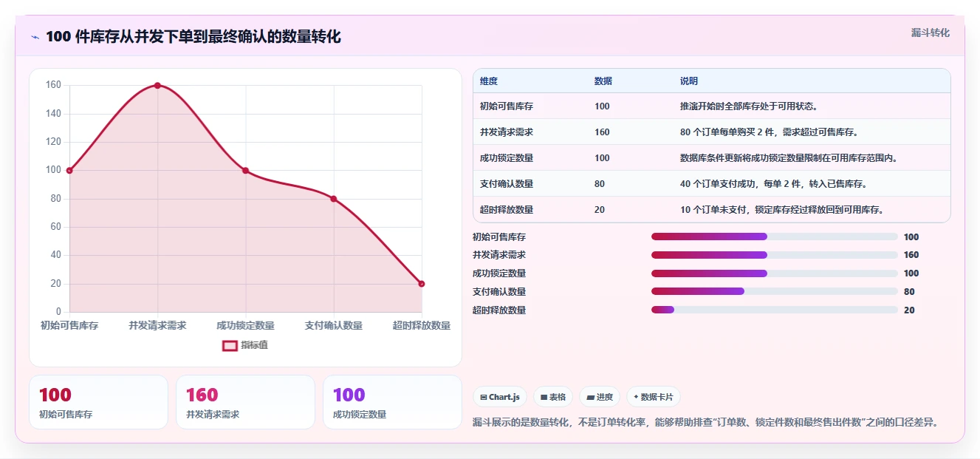Click the sparkle icon in the 数据卡片 chip
Image resolution: width=980 pixels, height=459 pixels.
636,397
